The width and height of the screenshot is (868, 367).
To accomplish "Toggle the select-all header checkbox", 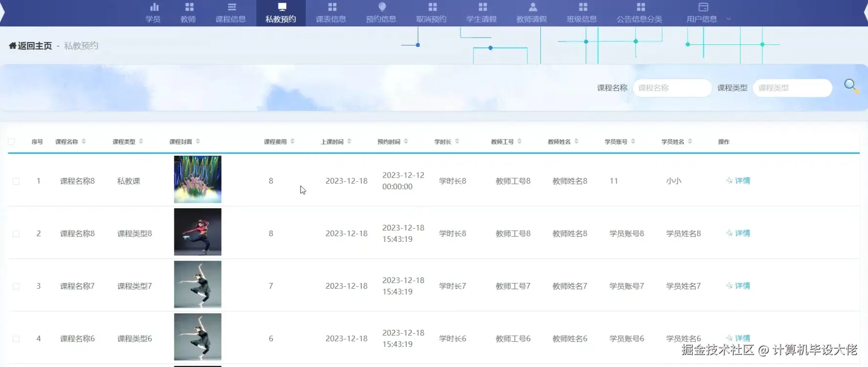I will click(x=11, y=142).
